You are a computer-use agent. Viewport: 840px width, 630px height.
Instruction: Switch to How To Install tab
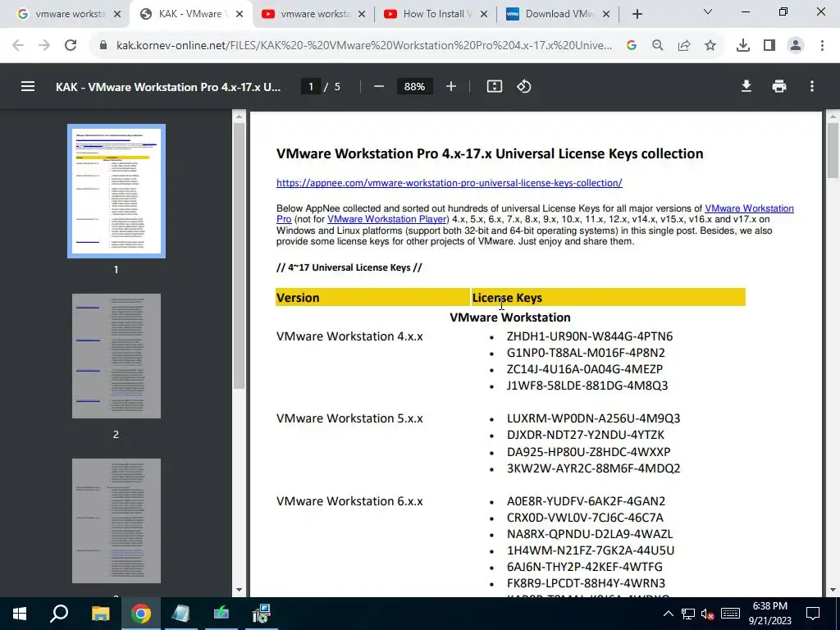[x=435, y=14]
